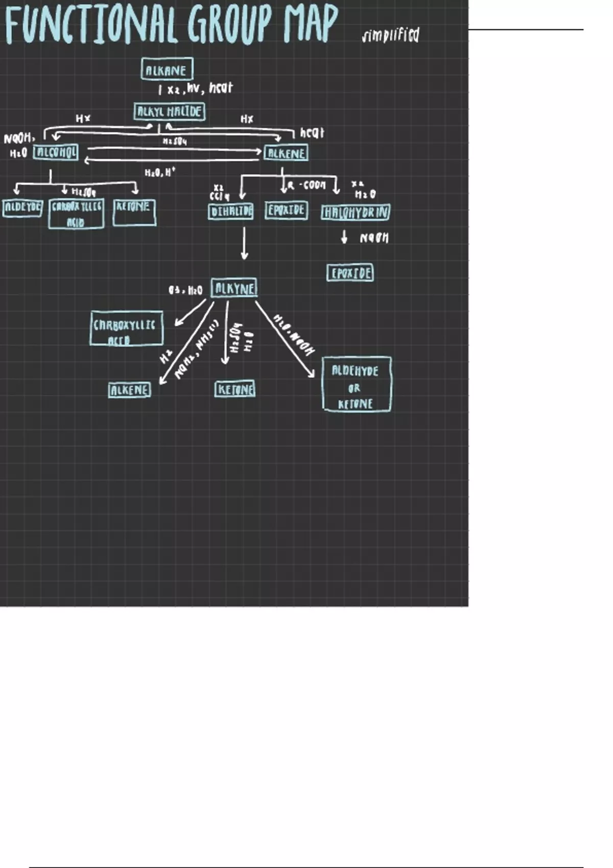613x868 pixels.
Task: Click the "Functional Group Map" title
Action: (x=171, y=24)
